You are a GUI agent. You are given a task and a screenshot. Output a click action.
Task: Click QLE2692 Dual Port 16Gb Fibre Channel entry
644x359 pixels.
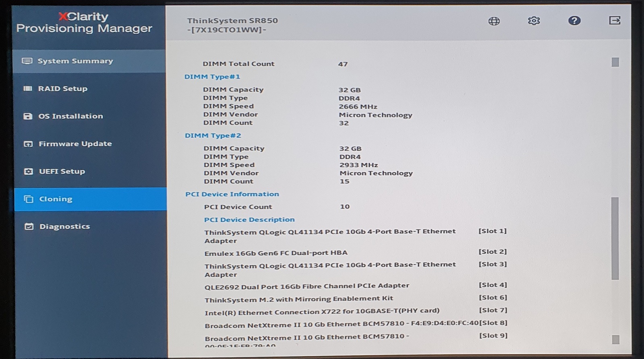[307, 286]
